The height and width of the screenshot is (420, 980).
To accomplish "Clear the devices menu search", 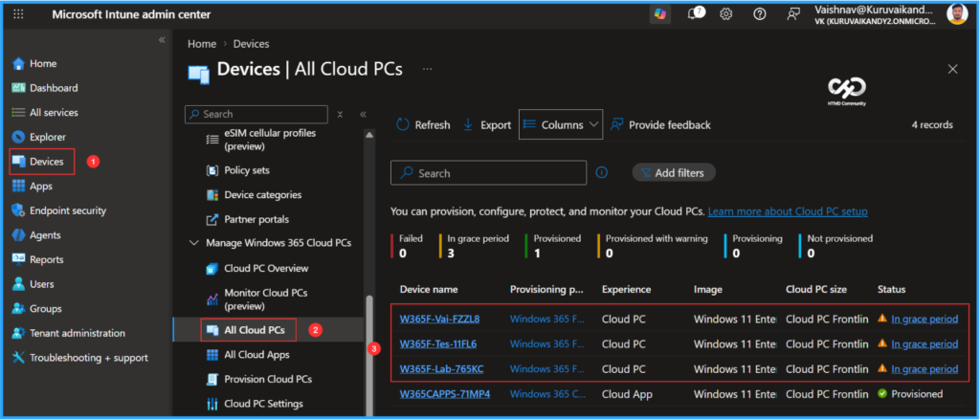I will click(x=340, y=115).
